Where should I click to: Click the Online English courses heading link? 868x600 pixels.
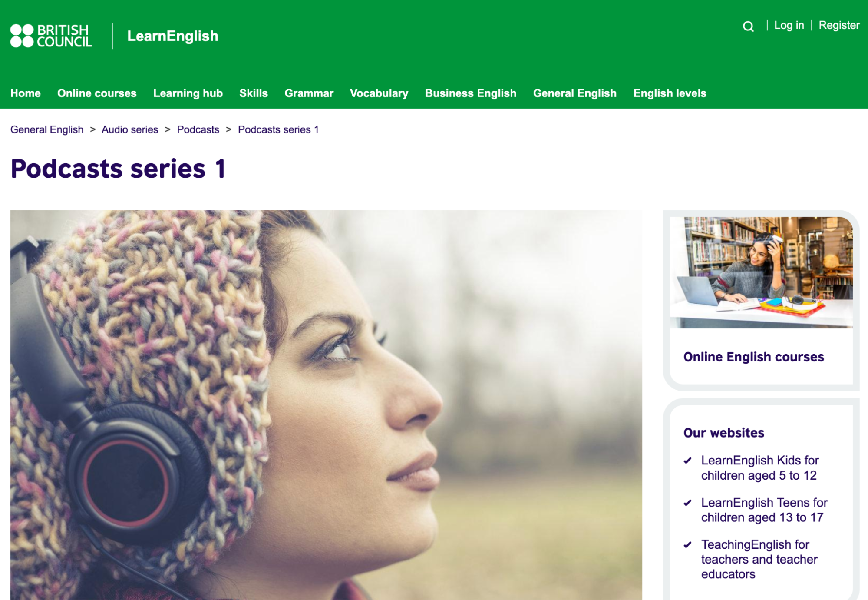pos(754,357)
